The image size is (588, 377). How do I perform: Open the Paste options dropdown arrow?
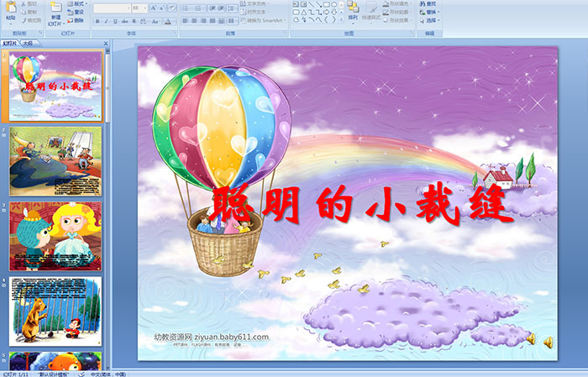[11, 23]
